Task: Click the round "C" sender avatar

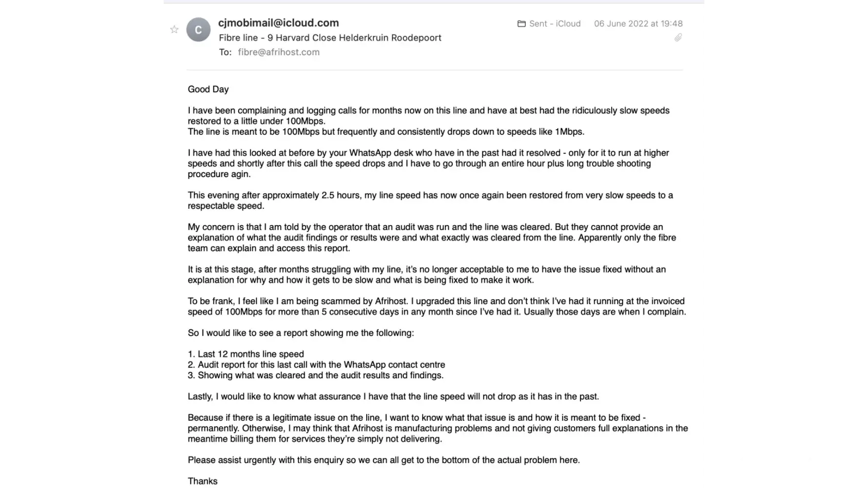Action: tap(198, 30)
